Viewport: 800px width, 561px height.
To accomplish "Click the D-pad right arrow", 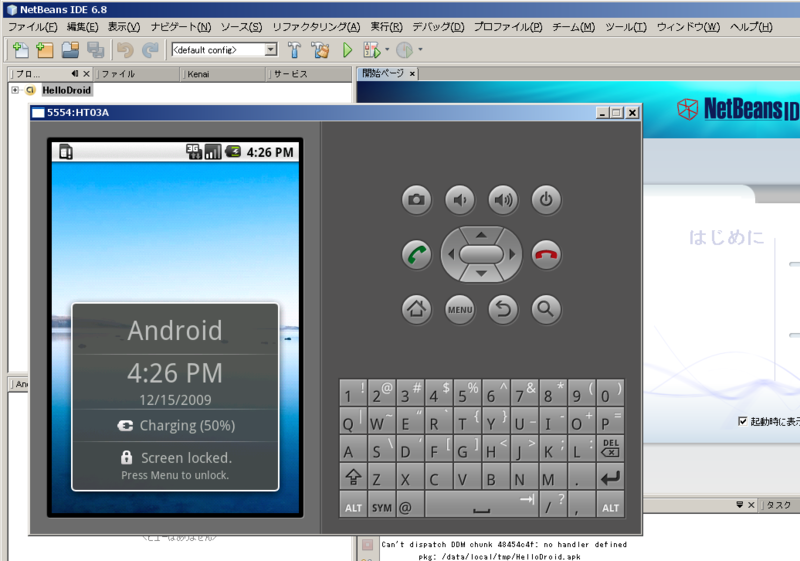I will coord(512,254).
